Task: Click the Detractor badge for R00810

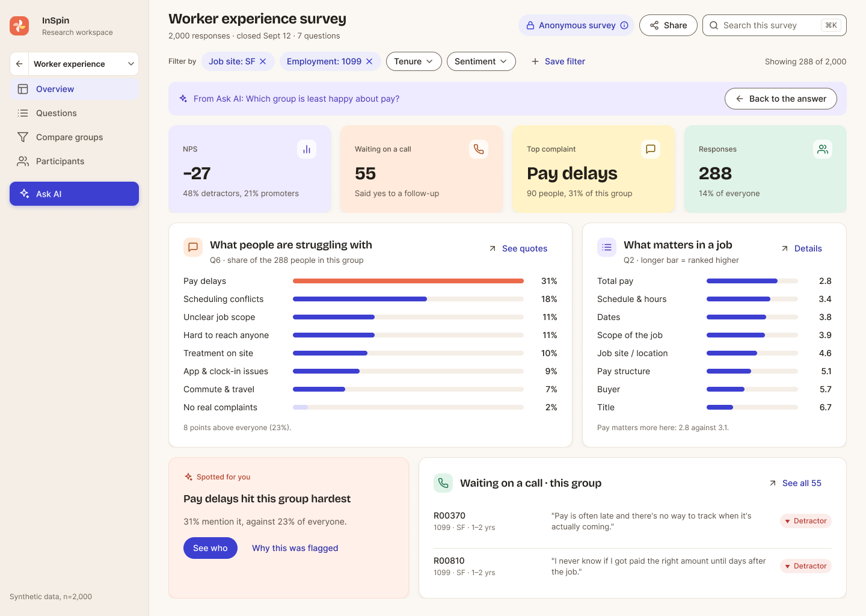Action: 806,566
